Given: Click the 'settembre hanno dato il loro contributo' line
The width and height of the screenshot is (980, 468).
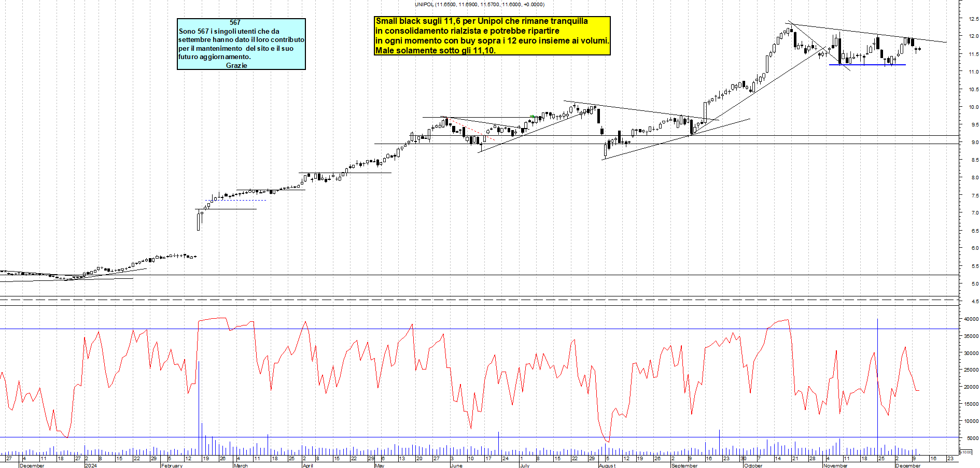Looking at the screenshot, I should [241, 39].
